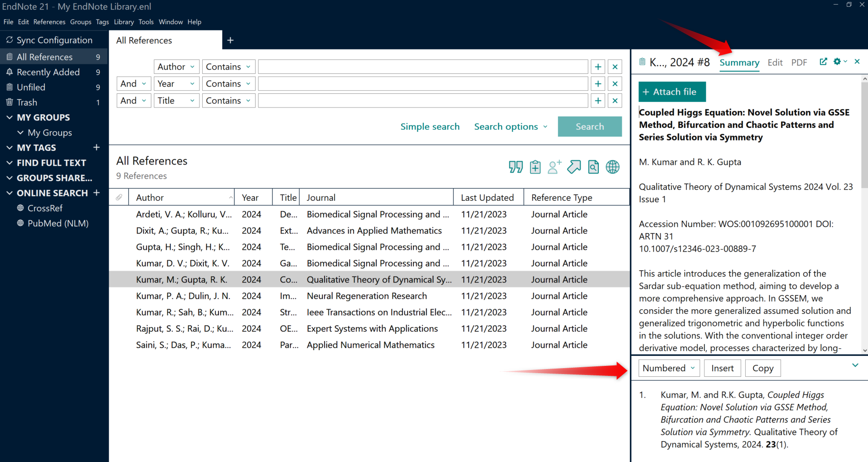This screenshot has width=868, height=462.
Task: Click the first search text field for Author
Action: pos(423,67)
